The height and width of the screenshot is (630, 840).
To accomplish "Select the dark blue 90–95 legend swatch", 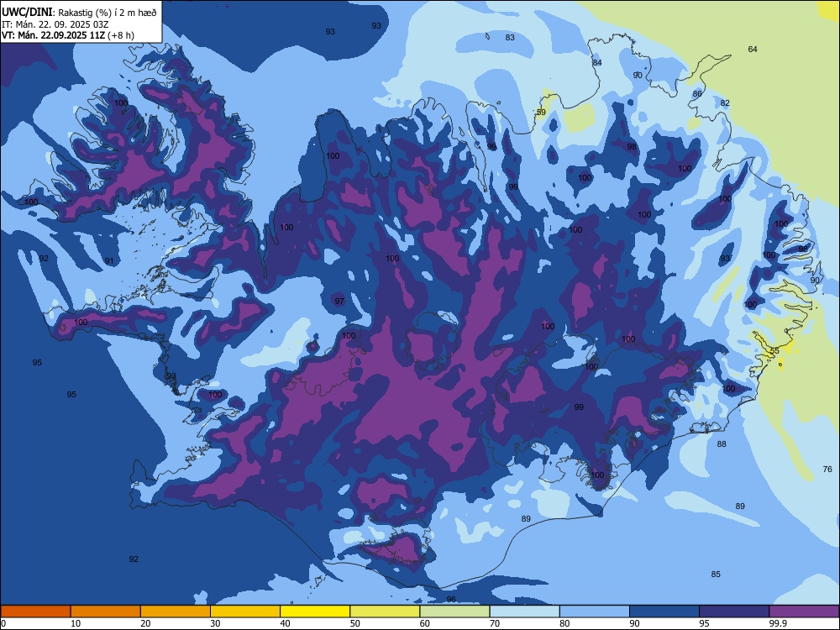I will 664,612.
